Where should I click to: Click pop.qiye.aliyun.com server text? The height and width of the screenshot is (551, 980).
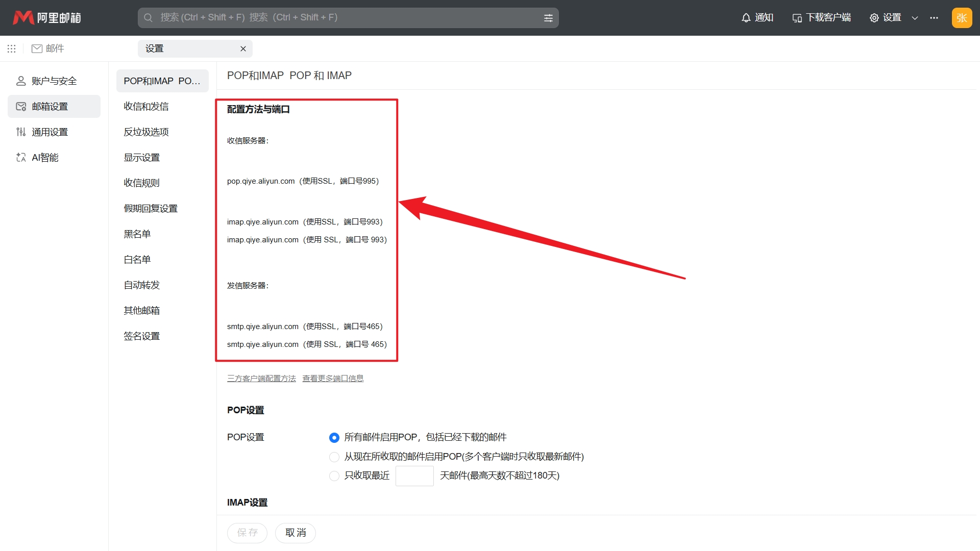click(303, 181)
